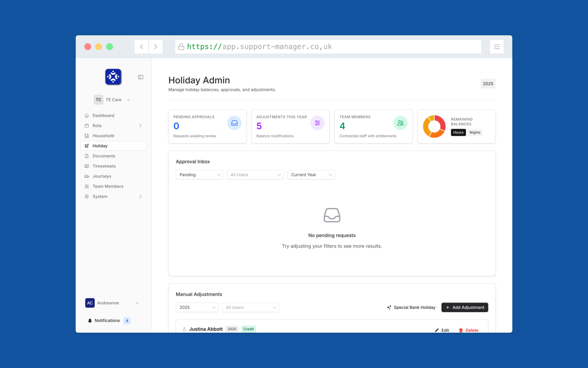Go back with browser arrow
This screenshot has height=368, width=588.
[x=141, y=47]
